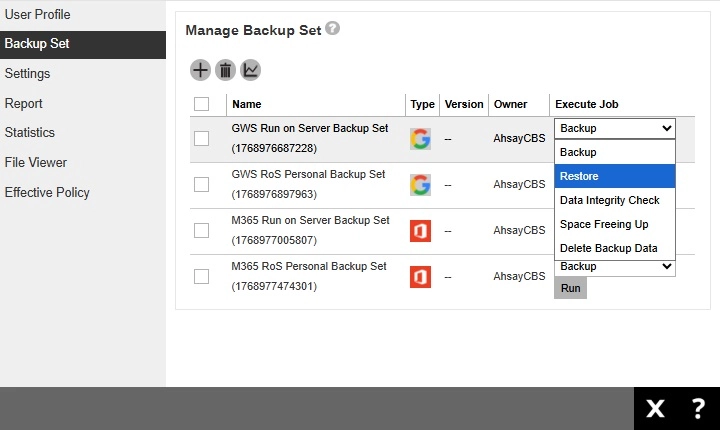The height and width of the screenshot is (430, 720).
Task: Open help with the bottom-right question mark
Action: [698, 408]
